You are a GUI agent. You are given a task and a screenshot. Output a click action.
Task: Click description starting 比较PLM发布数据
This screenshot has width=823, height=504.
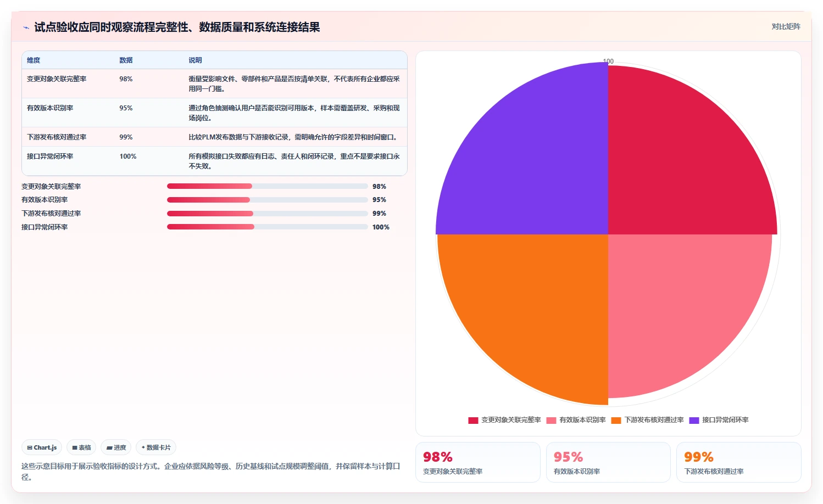(x=293, y=137)
